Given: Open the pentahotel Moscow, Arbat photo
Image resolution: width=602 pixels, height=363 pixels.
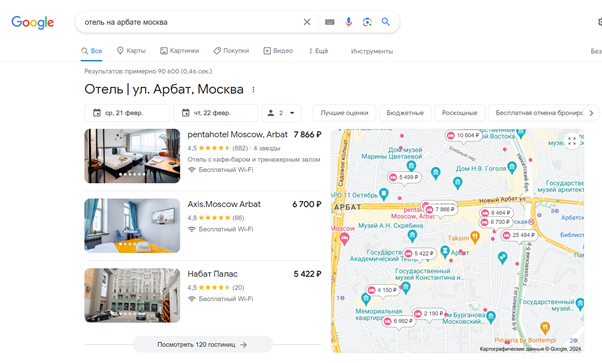Looking at the screenshot, I should [132, 156].
